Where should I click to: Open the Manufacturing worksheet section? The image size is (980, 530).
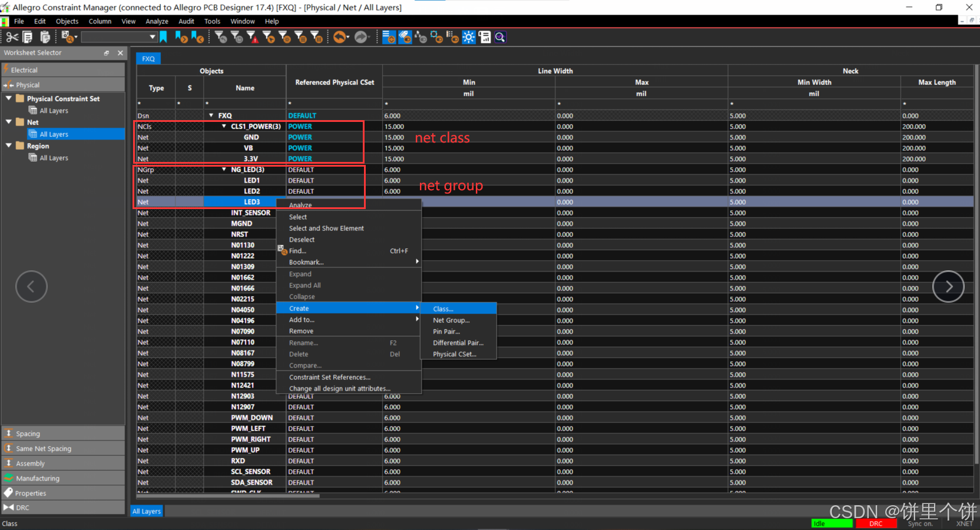[x=63, y=478]
